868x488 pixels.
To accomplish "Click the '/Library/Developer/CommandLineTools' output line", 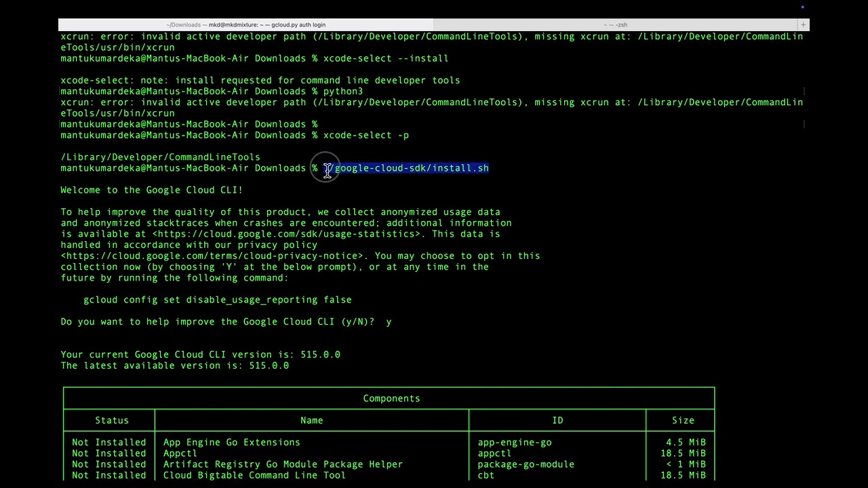I will [160, 157].
